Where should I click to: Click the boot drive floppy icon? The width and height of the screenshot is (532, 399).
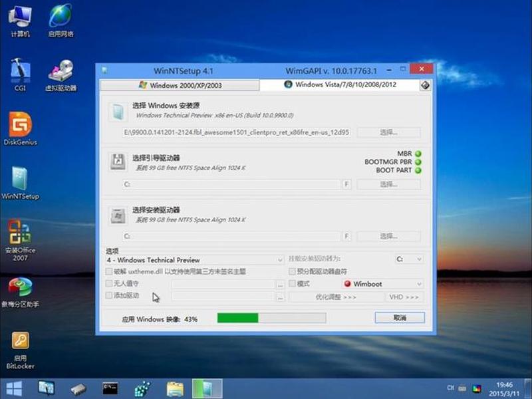[x=118, y=162]
